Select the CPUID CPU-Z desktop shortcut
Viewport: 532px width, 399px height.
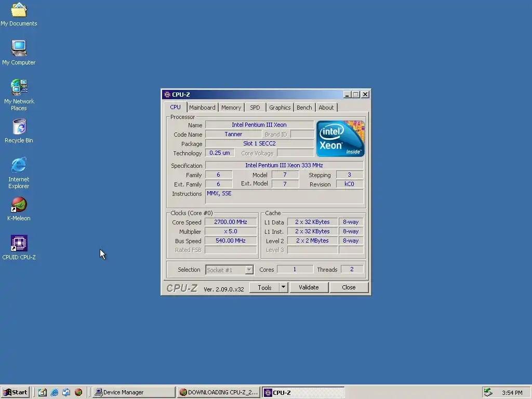coord(19,248)
